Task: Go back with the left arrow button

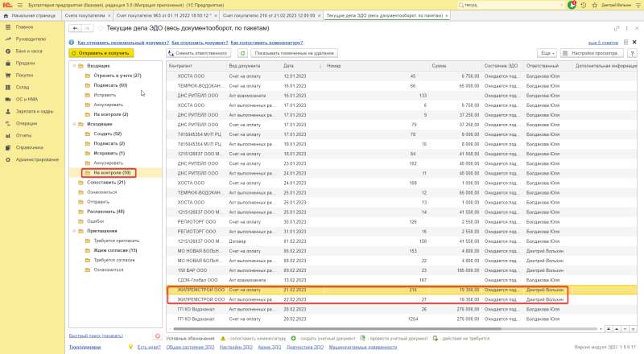Action: coord(75,28)
